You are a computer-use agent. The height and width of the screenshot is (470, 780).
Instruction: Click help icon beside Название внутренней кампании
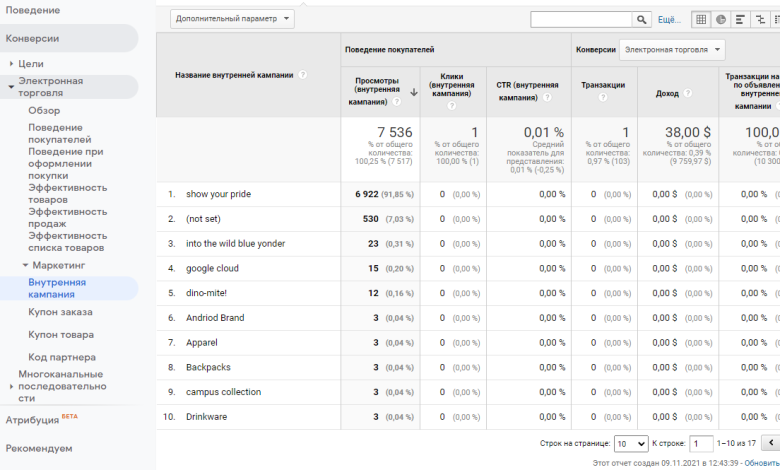coord(303,75)
